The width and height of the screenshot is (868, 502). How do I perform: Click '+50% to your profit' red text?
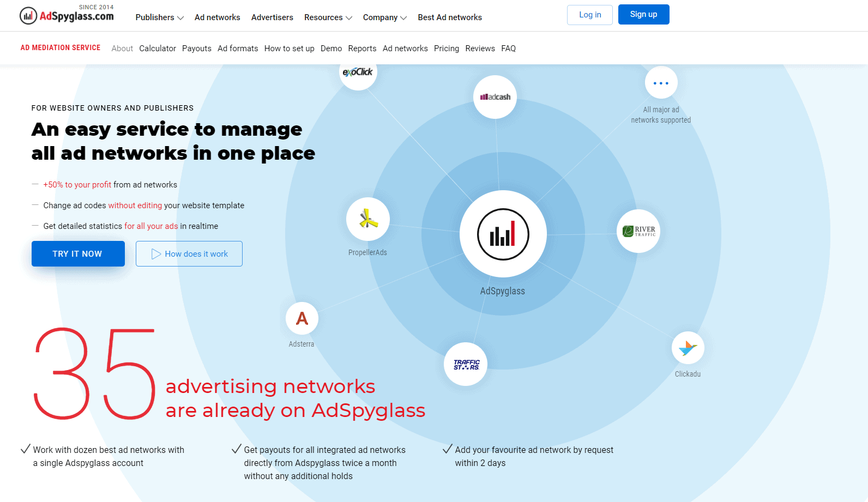[x=77, y=185]
